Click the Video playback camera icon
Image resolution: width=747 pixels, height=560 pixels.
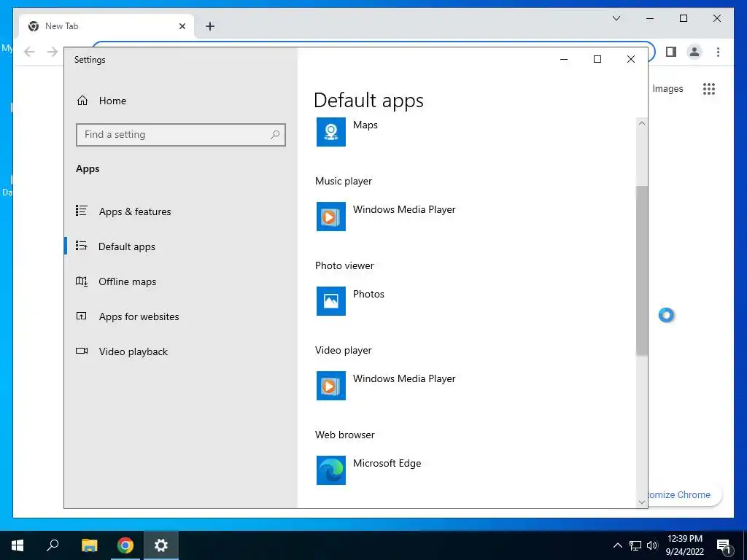pyautogui.click(x=82, y=351)
